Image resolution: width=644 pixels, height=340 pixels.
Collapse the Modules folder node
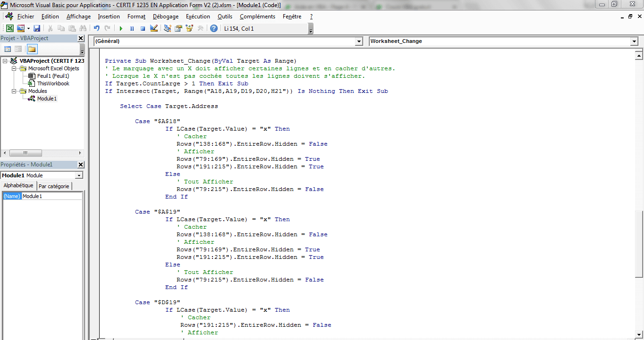click(x=14, y=91)
